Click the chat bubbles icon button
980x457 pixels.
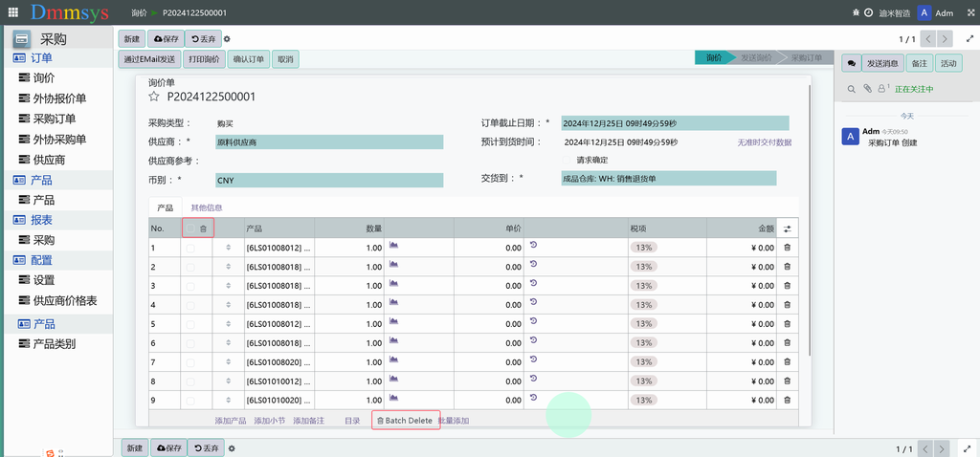click(x=851, y=63)
